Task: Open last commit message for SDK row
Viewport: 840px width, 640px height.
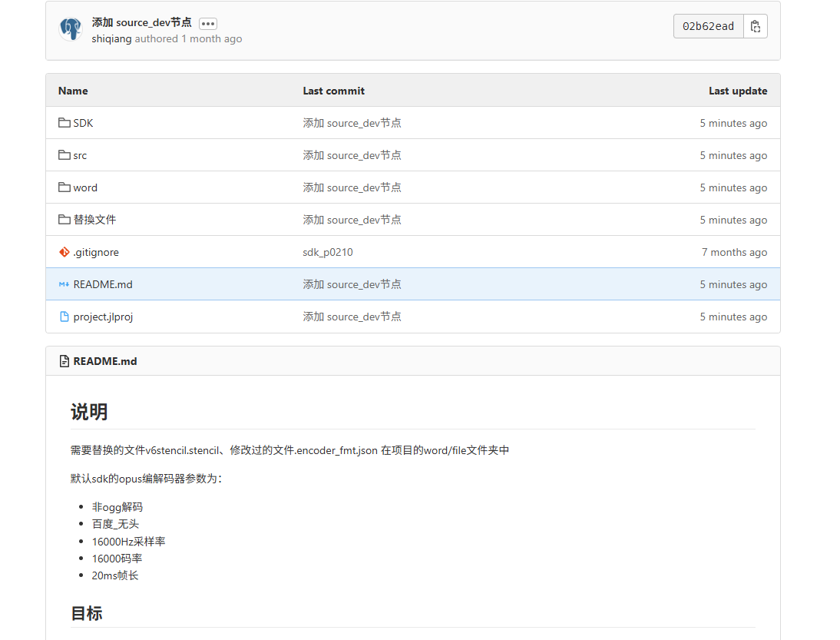Action: pos(352,123)
